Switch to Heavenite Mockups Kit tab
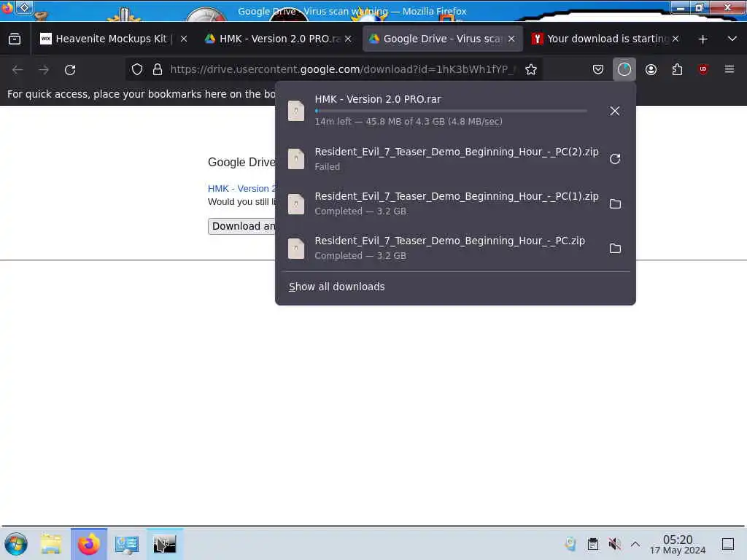This screenshot has height=560, width=747. [x=112, y=39]
